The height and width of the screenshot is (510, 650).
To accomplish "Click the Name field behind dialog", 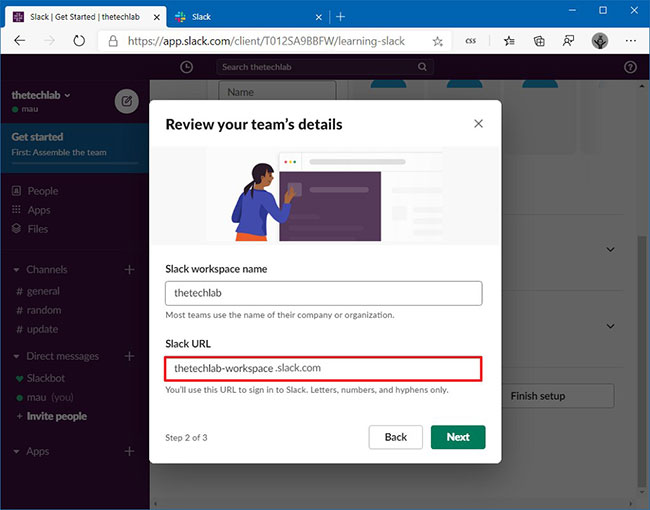I will click(x=277, y=92).
